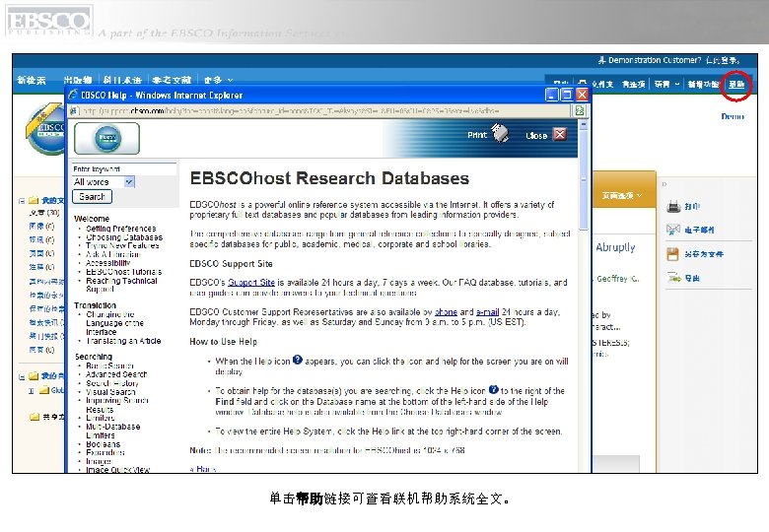769x532 pixels.
Task: Open Expanders help topic
Action: 105,452
